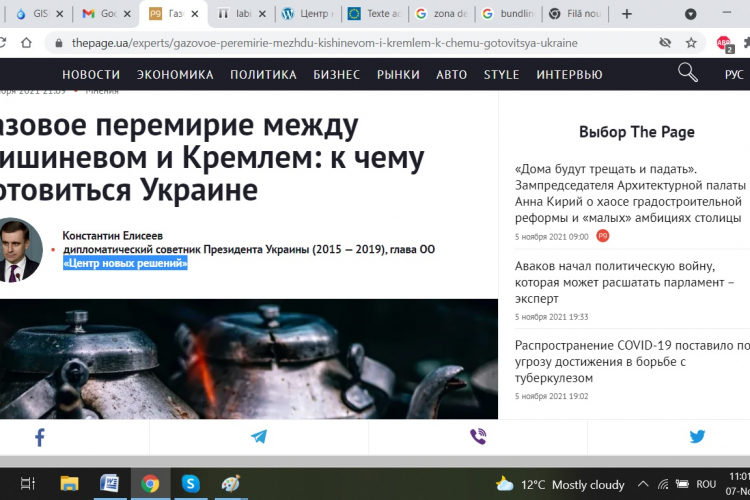Share article via Telegram
750x500 pixels.
click(x=259, y=437)
